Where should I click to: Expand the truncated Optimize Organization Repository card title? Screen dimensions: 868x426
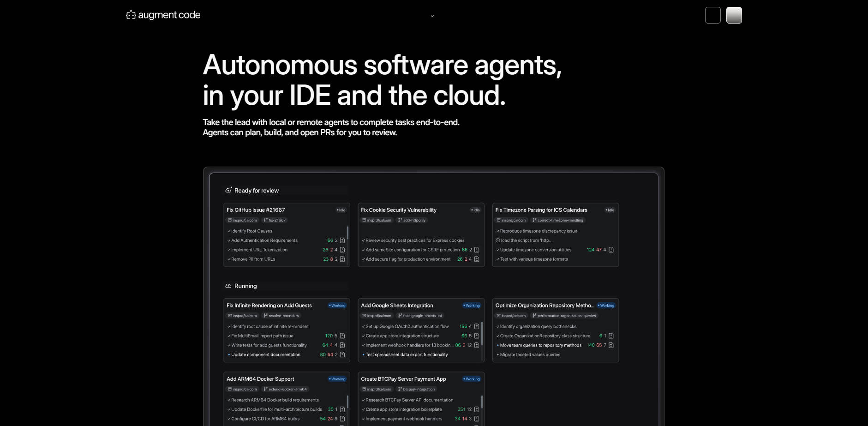(545, 305)
